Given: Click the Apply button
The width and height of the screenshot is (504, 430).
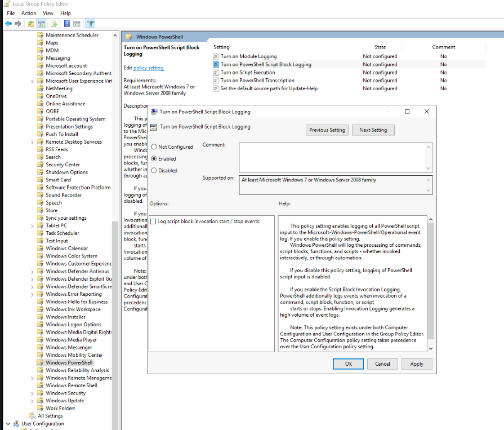Looking at the screenshot, I should click(416, 364).
